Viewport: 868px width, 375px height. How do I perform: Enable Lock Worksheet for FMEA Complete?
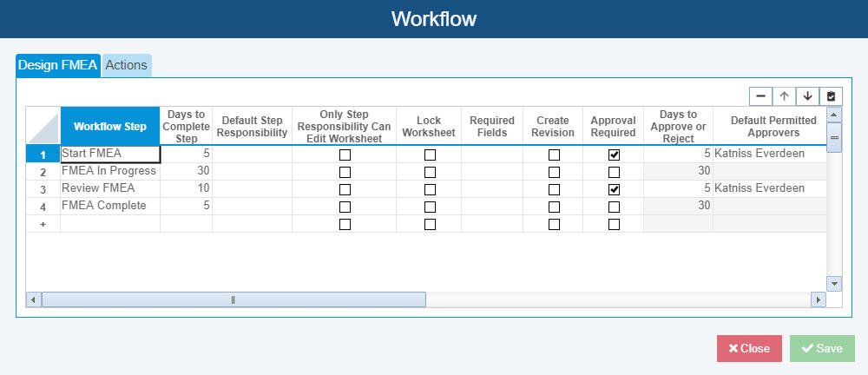point(430,207)
